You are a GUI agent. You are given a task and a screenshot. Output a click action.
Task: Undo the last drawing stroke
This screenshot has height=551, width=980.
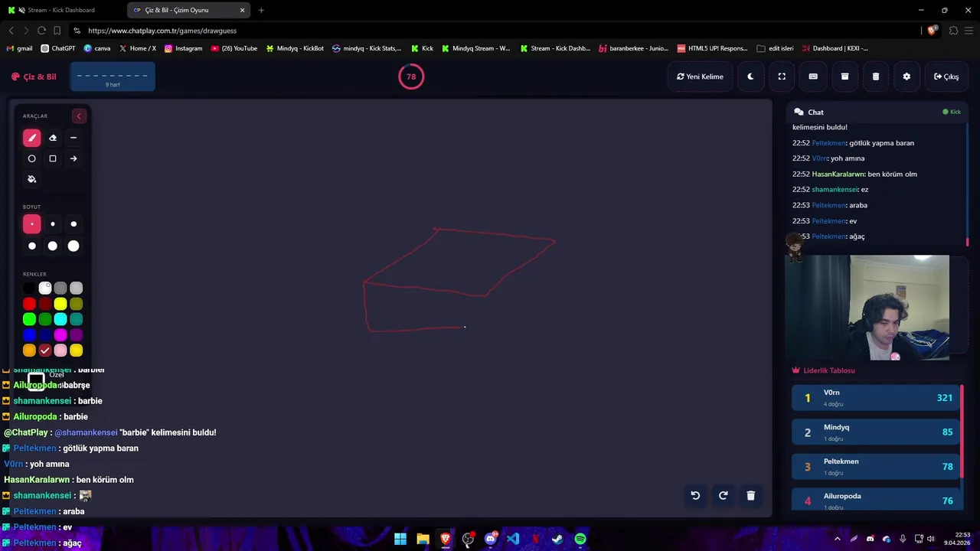(695, 495)
